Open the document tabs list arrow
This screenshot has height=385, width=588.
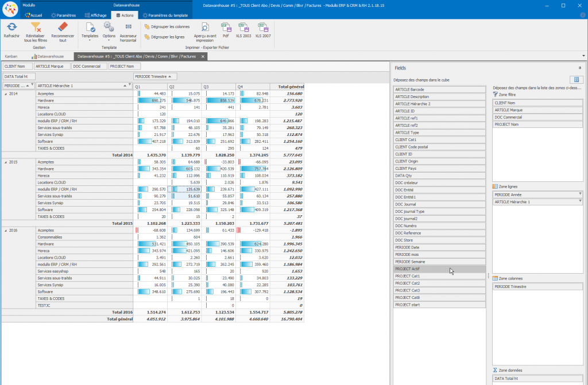(583, 56)
